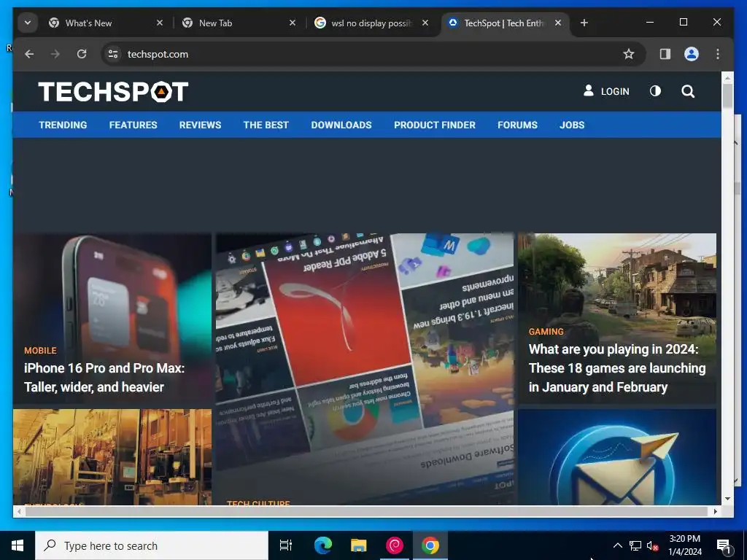Open the TechSpot site search

(x=687, y=91)
